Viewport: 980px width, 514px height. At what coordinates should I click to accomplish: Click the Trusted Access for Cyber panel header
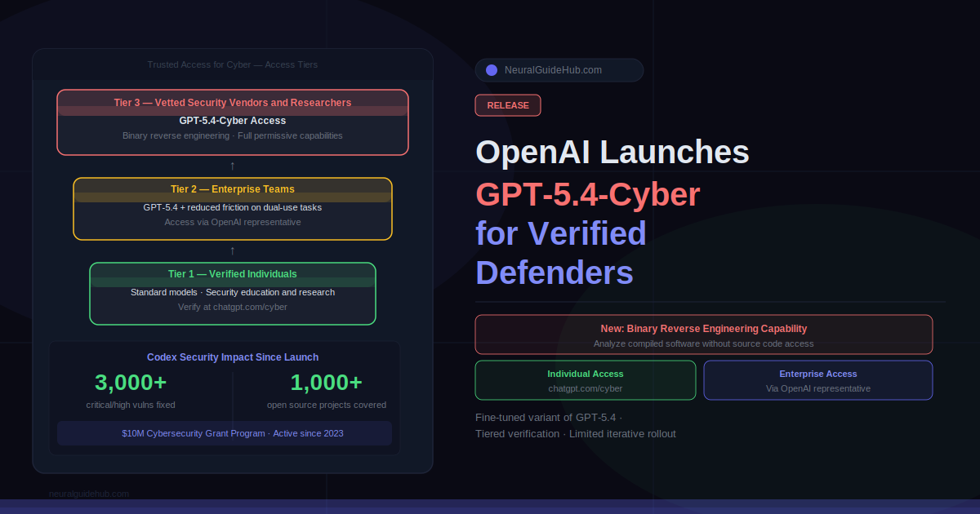pyautogui.click(x=233, y=64)
